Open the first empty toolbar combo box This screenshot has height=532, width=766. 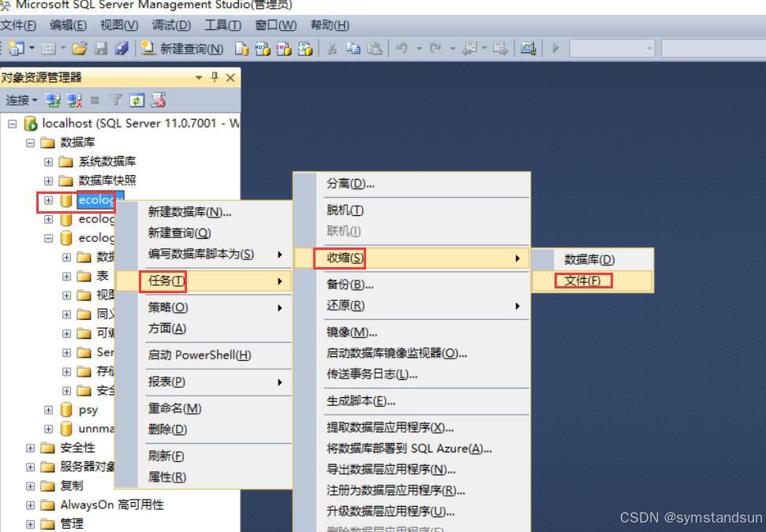612,48
